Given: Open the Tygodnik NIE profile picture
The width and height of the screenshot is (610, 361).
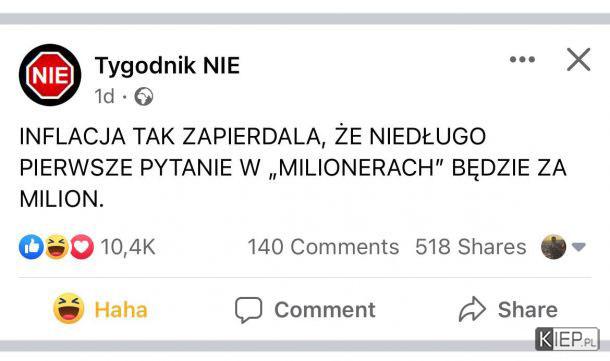Looking at the screenshot, I should [x=50, y=75].
